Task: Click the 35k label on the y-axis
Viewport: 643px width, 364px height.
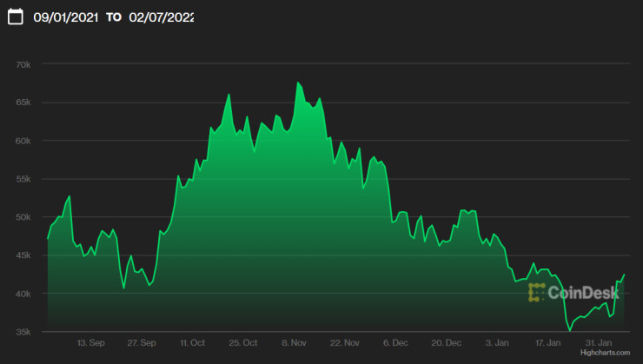Action: [23, 332]
